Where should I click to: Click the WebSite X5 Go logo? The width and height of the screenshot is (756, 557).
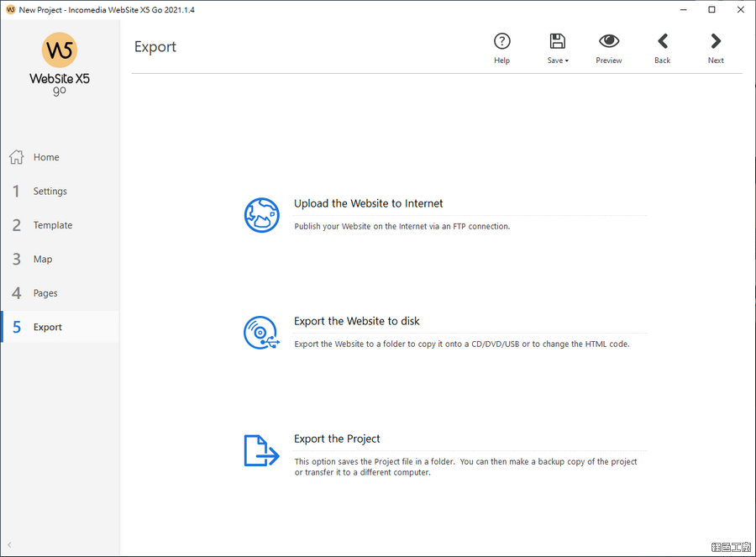click(60, 64)
